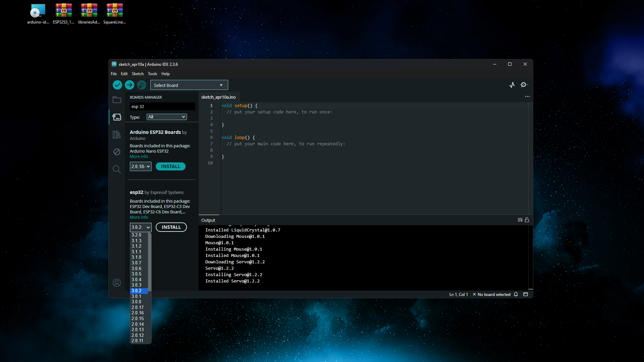Open the Select Board dropdown
Screen dimensions: 644x362
189,85
